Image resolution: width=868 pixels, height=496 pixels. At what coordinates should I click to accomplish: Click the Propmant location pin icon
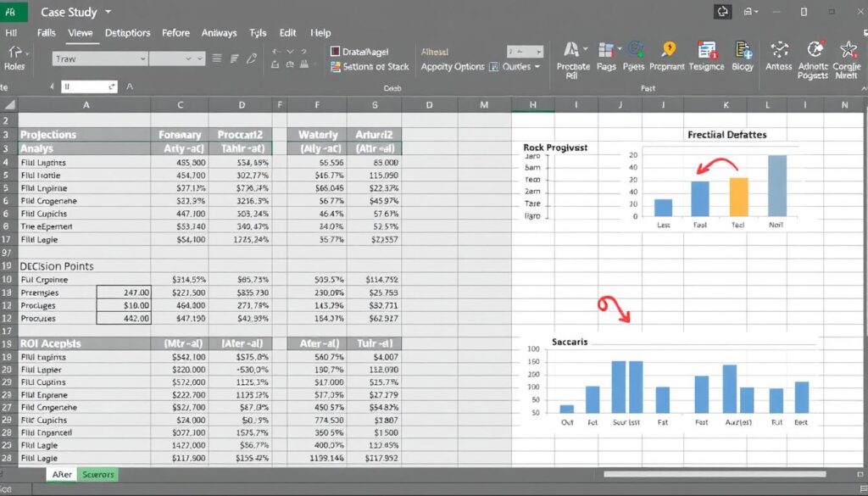(x=669, y=49)
